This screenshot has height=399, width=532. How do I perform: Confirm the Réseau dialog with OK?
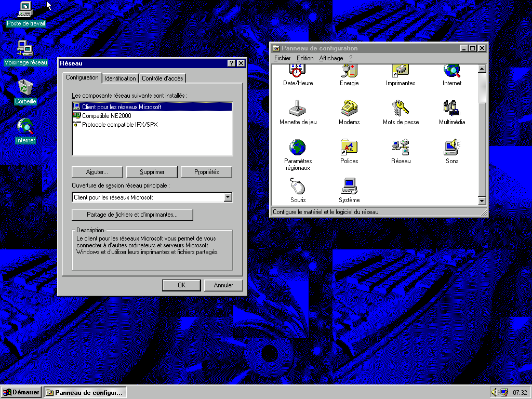click(181, 285)
